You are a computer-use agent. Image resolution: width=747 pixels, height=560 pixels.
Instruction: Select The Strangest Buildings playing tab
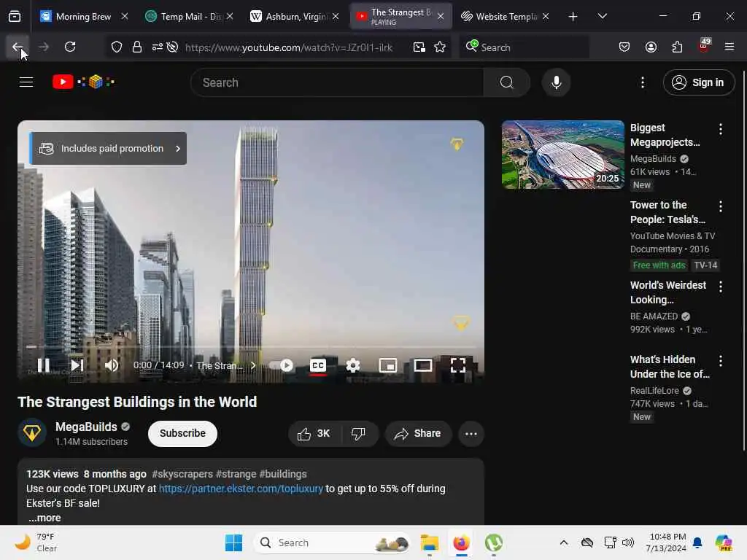400,17
